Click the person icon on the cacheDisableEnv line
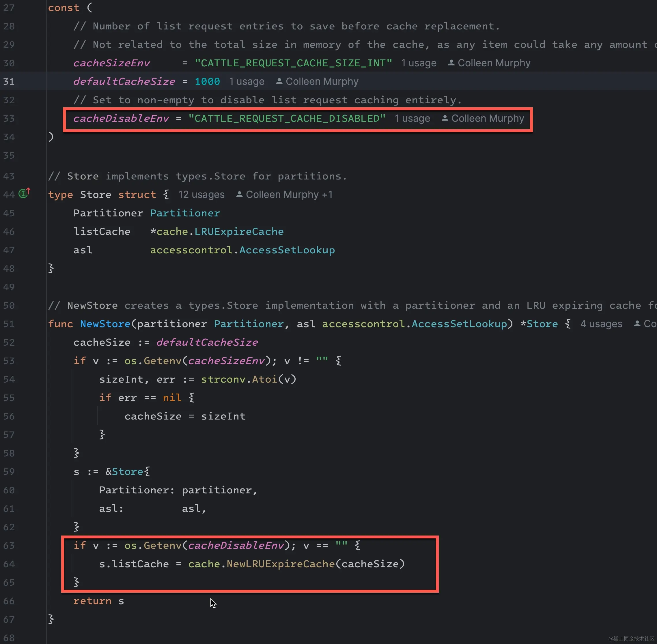This screenshot has width=657, height=644. tap(445, 118)
